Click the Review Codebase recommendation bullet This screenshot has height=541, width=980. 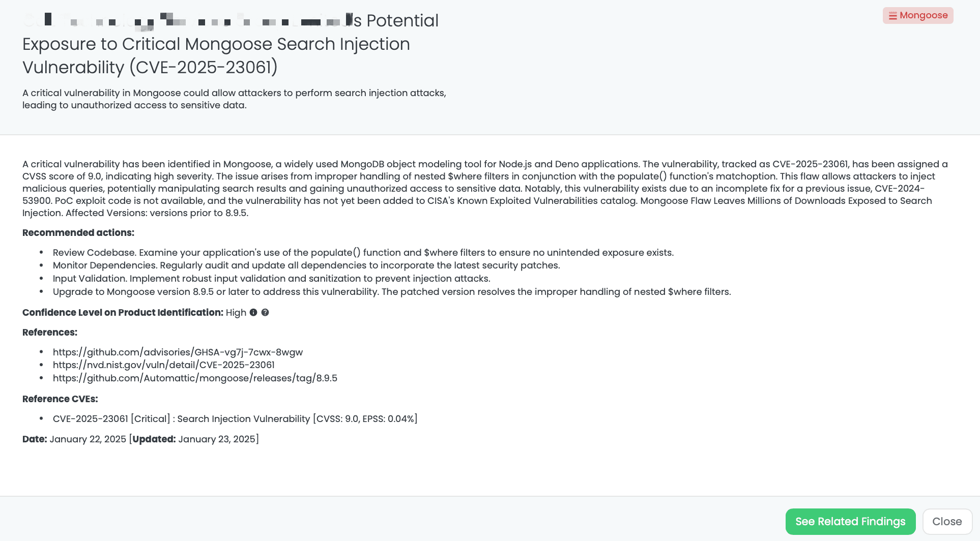coord(363,253)
